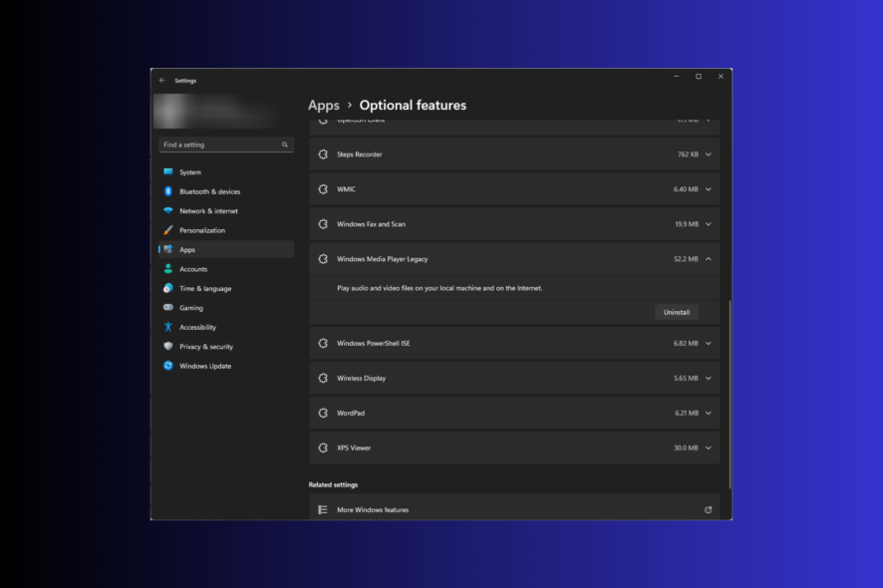The height and width of the screenshot is (588, 883).
Task: Click the WMIC feature icon
Action: [x=323, y=189]
